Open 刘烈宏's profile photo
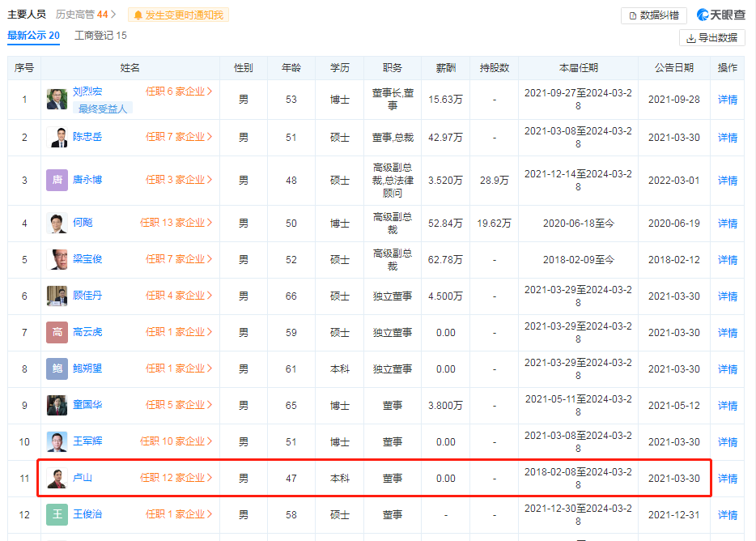The height and width of the screenshot is (541, 756). 57,99
